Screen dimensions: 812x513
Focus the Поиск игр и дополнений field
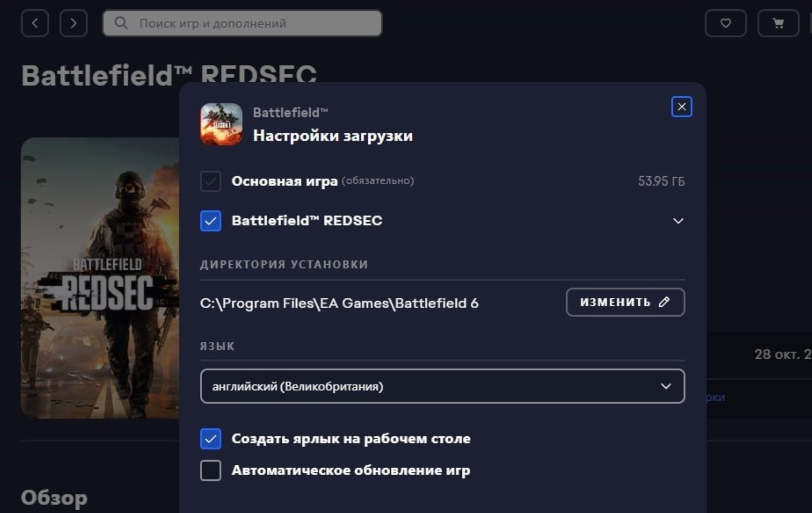click(252, 24)
